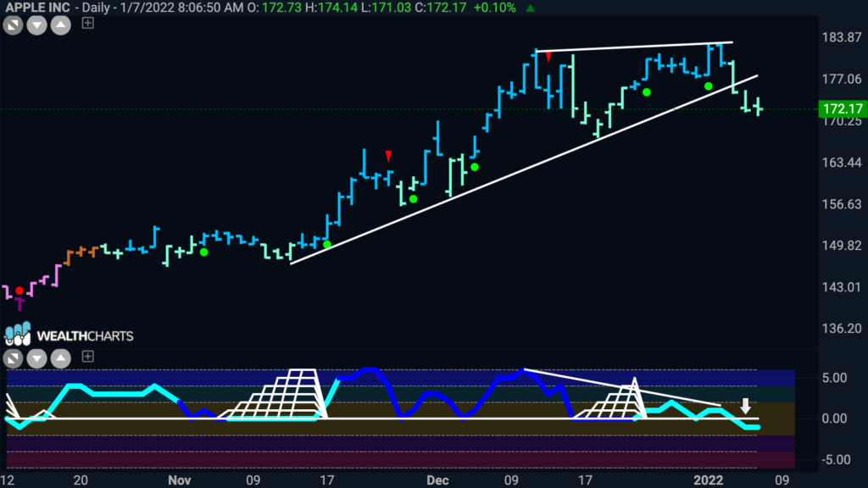
Task: Click the 5.00 indicator axis label
Action: [835, 378]
